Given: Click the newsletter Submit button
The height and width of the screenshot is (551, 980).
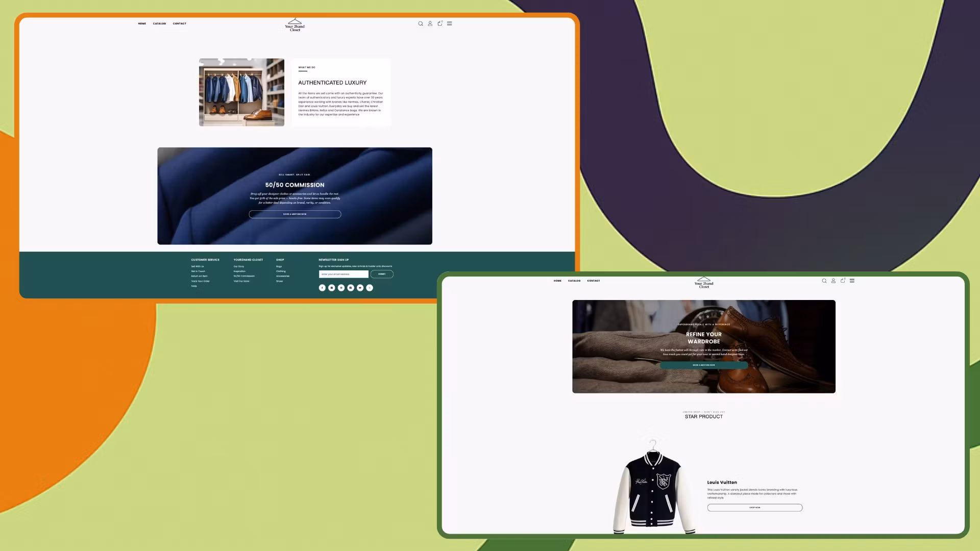Looking at the screenshot, I should (x=382, y=274).
